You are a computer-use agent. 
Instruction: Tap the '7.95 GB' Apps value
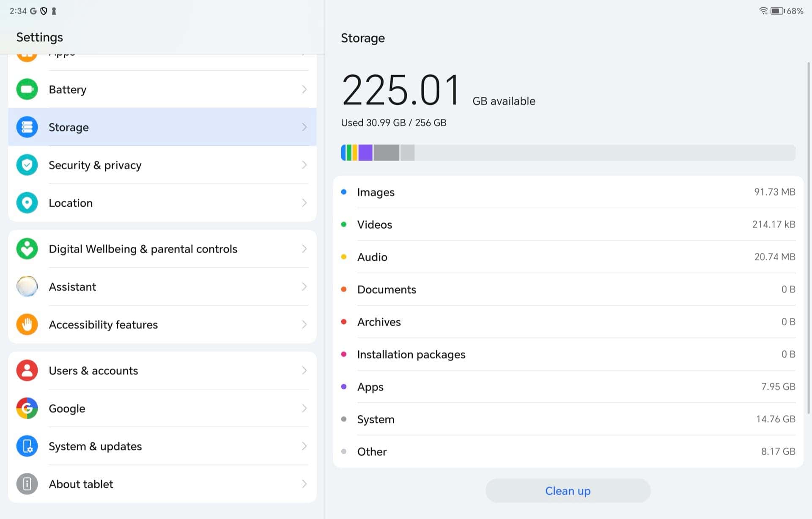click(x=778, y=387)
